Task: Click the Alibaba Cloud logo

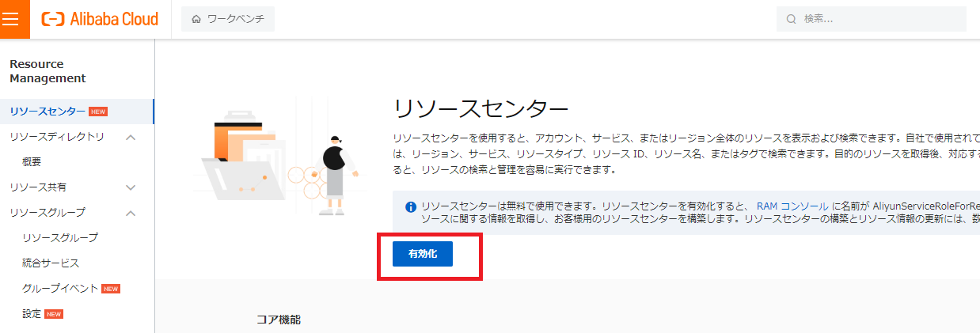Action: (100, 19)
